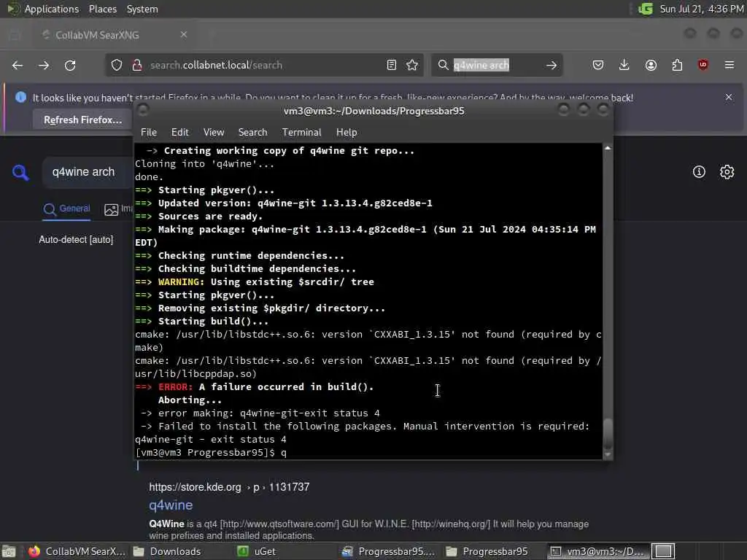The height and width of the screenshot is (560, 747).
Task: Go forward in Firefox history
Action: 44,65
